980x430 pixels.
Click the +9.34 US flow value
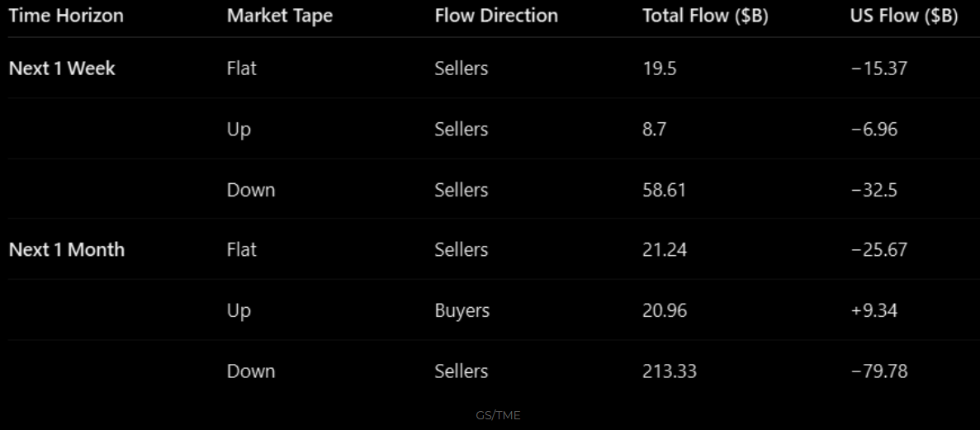873,310
